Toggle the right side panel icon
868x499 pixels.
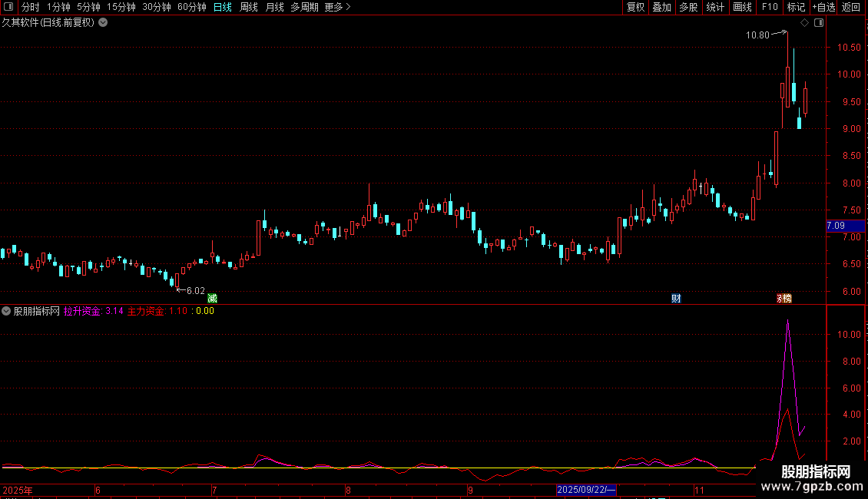(819, 23)
